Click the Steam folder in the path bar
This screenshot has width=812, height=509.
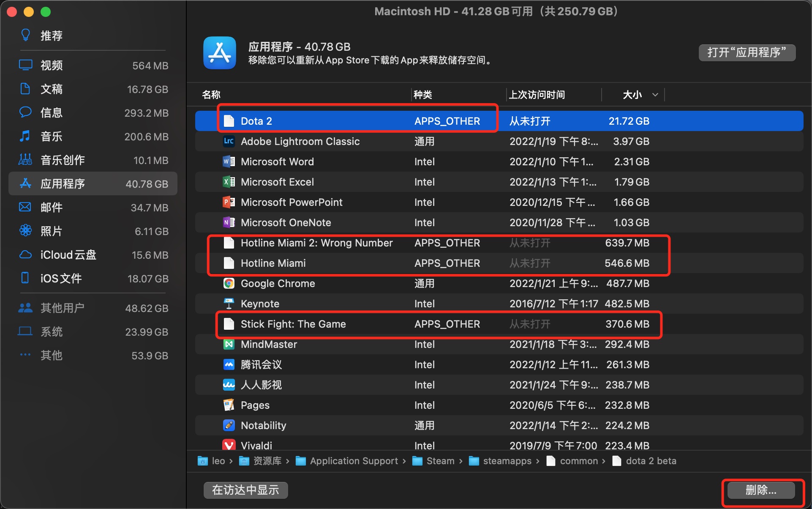pos(433,461)
